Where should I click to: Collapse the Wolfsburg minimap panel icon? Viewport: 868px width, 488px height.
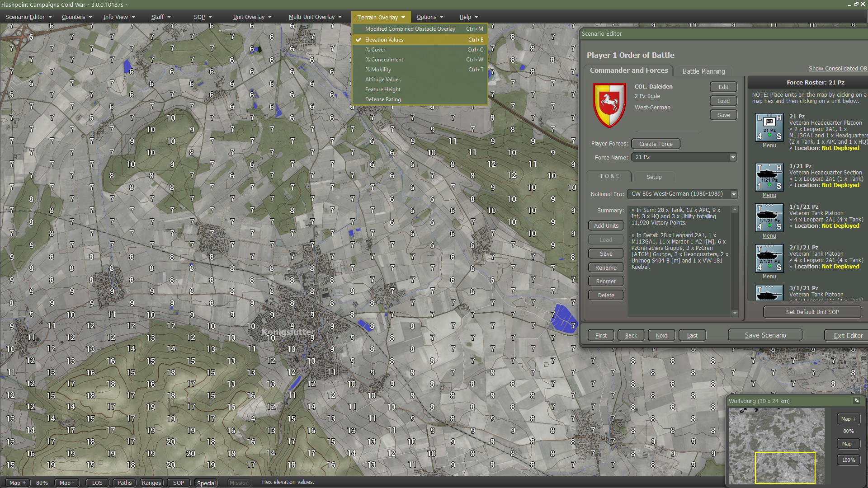pos(856,401)
